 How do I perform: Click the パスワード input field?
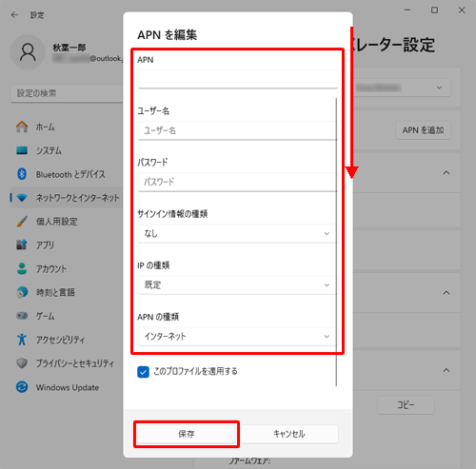click(x=237, y=182)
